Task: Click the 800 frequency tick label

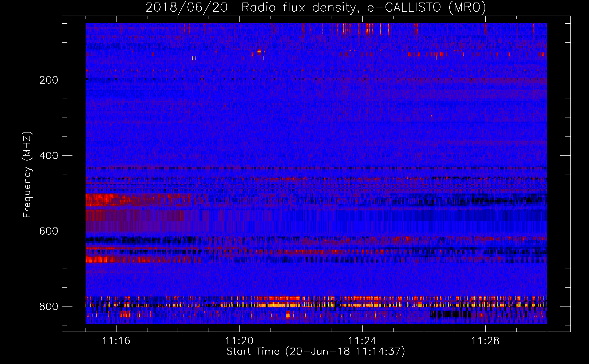Action: [49, 307]
